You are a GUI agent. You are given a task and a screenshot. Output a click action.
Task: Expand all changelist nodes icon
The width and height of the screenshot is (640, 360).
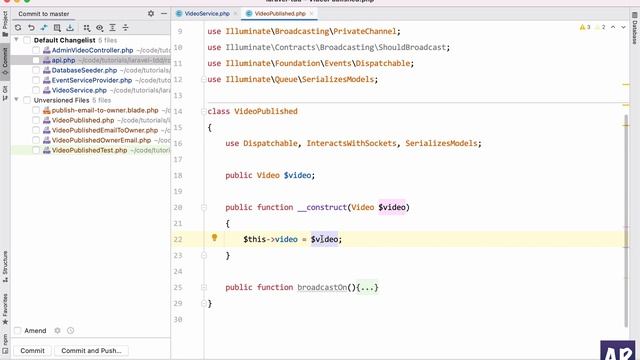tap(113, 28)
